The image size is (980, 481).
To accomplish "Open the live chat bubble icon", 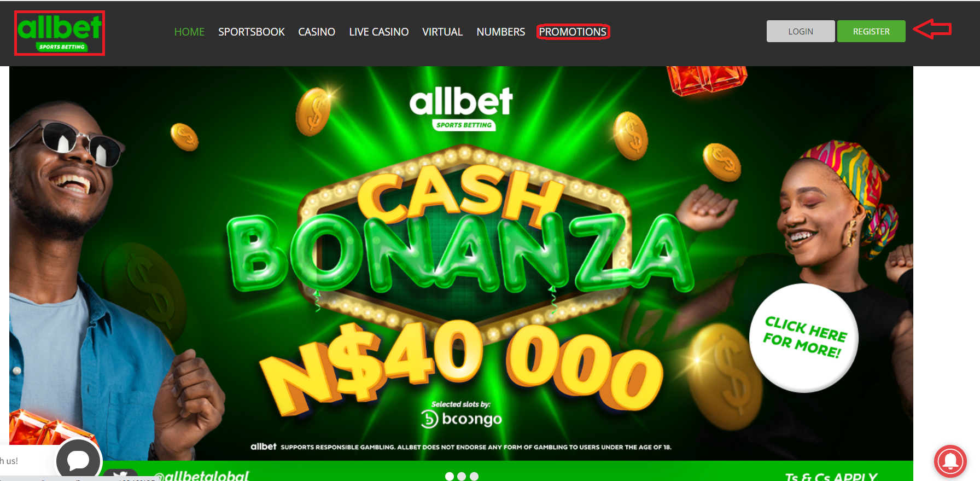I will (79, 460).
